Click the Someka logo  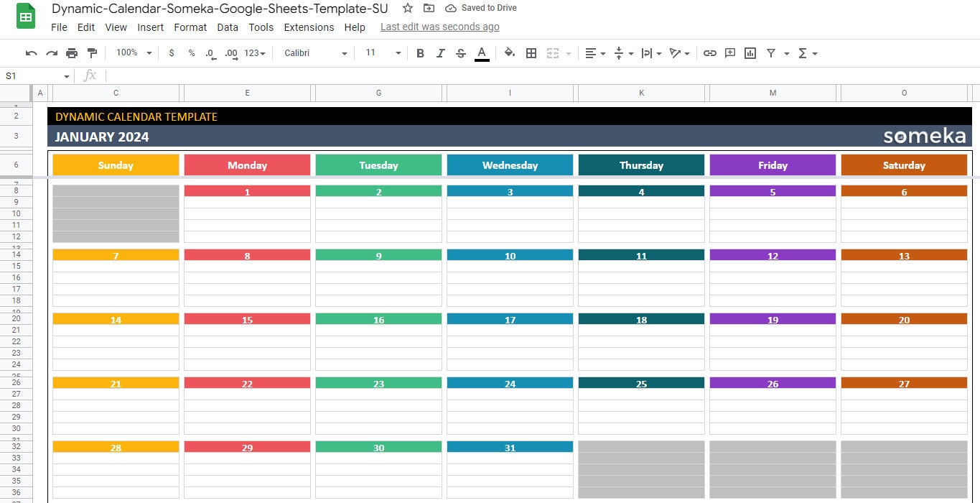pos(925,136)
